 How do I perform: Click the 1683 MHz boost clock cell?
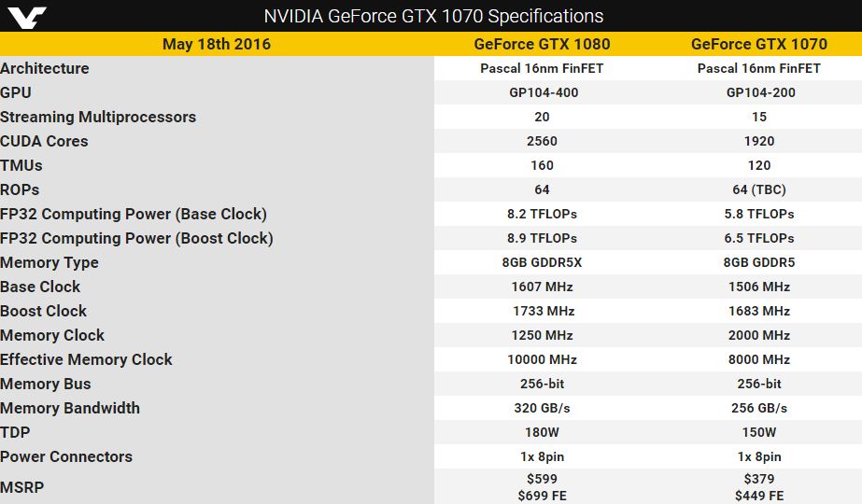coord(759,311)
